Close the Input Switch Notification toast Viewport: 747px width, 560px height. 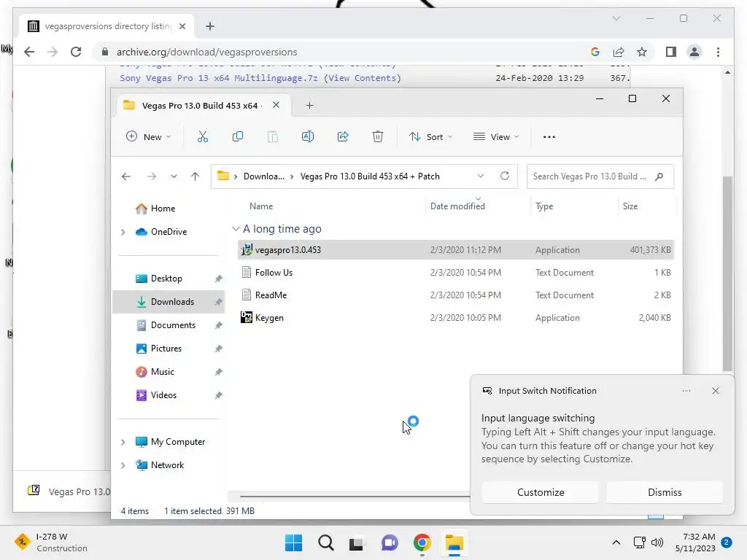(x=715, y=391)
